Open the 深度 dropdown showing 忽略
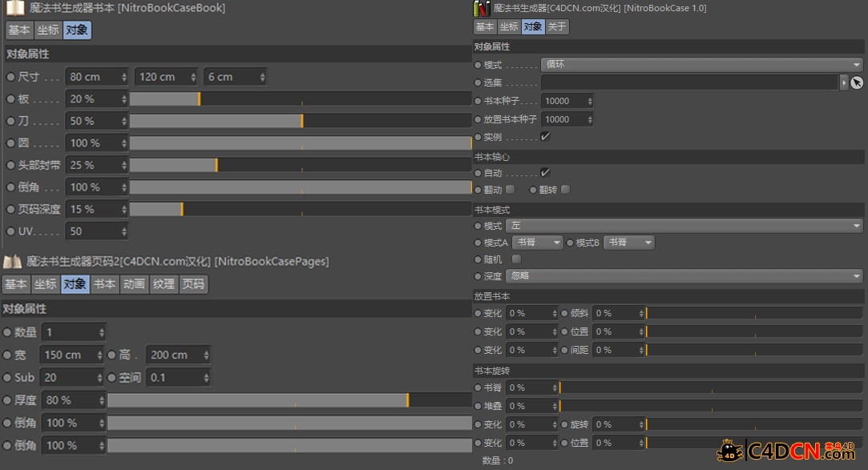Viewport: 868px width, 470px height. click(x=684, y=275)
